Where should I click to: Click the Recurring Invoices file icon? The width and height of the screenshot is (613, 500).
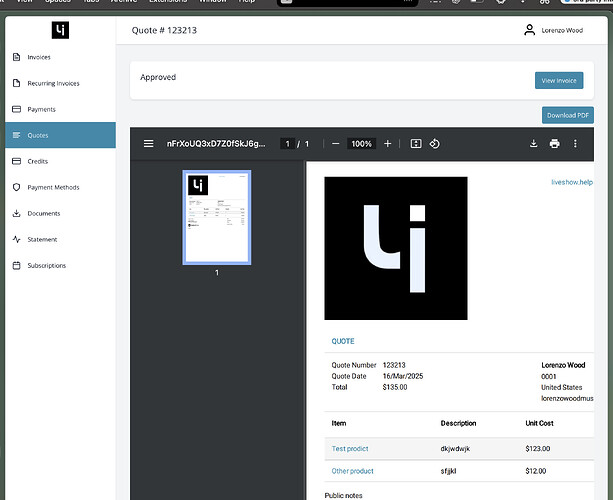[16, 83]
